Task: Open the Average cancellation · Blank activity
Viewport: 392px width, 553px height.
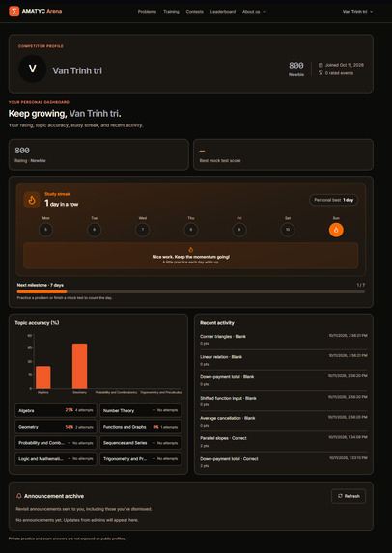Action: click(x=283, y=421)
